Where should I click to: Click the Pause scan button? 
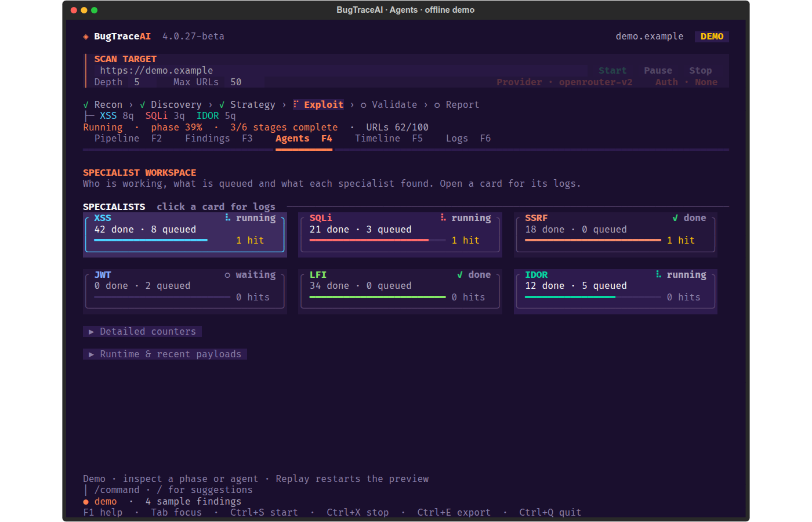pos(658,71)
